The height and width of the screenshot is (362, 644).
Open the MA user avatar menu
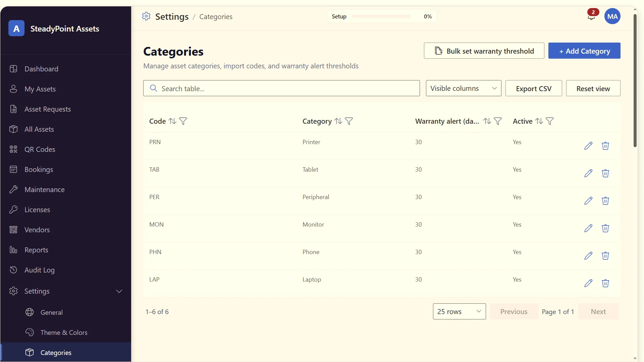(x=612, y=16)
